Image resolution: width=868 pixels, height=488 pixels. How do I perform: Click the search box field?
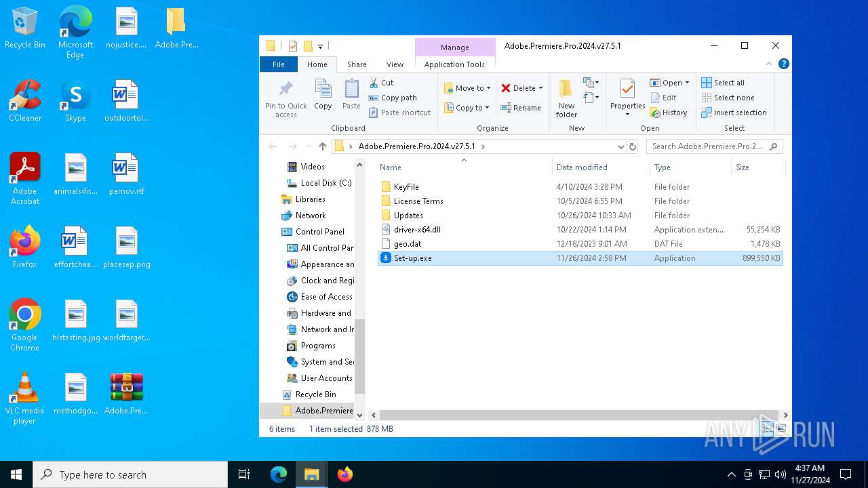click(x=714, y=146)
